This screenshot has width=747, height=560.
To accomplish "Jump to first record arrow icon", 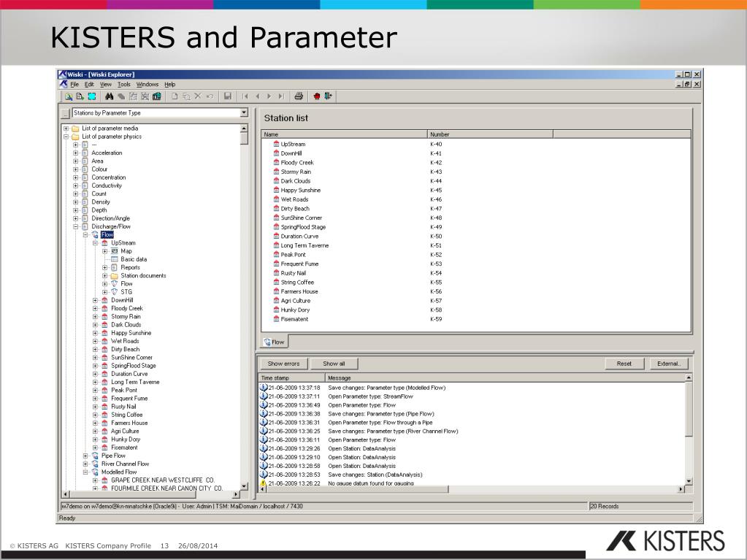I will [x=245, y=96].
